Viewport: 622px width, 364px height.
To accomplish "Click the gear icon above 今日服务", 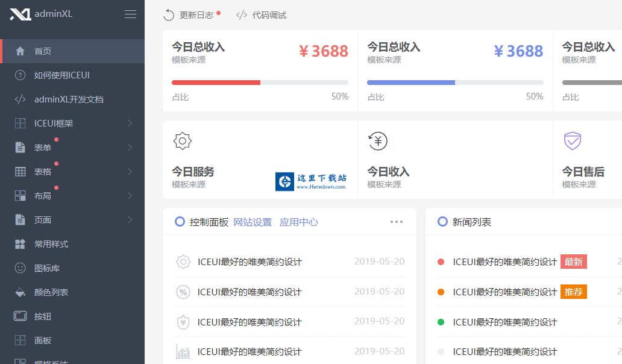I will coord(183,141).
